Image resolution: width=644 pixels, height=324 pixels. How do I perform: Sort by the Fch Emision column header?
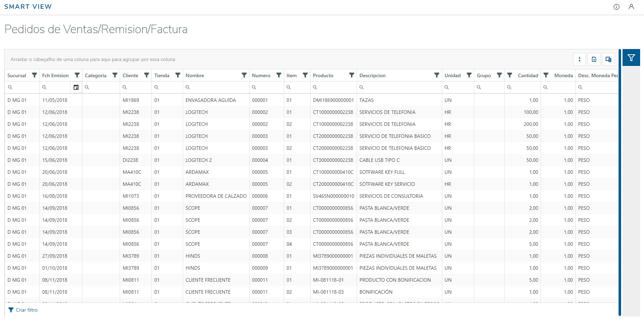(55, 75)
